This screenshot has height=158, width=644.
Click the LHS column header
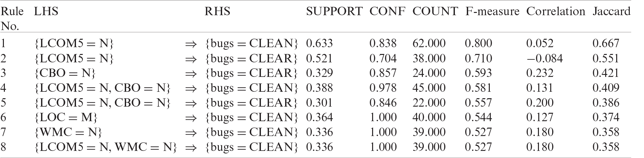tap(46, 12)
